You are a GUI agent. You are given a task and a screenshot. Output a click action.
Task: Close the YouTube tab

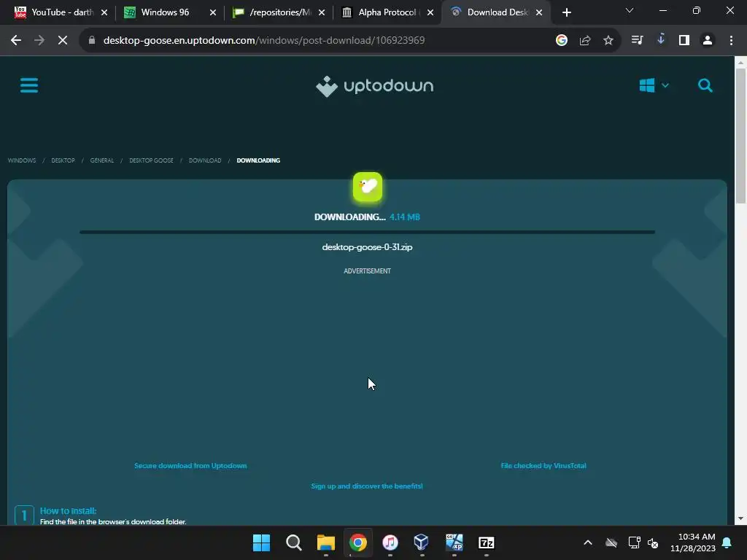pyautogui.click(x=104, y=12)
